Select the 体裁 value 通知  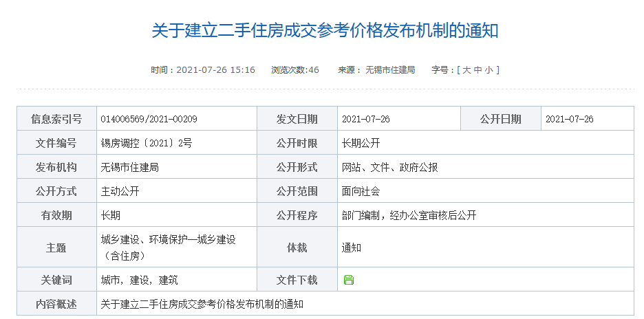tap(351, 247)
